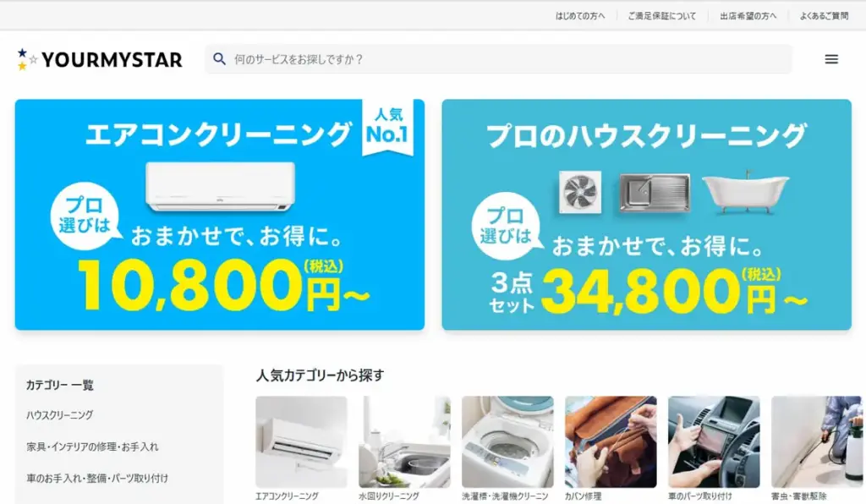866x504 pixels.
Task: Open the はじめての方へ link
Action: (x=580, y=16)
